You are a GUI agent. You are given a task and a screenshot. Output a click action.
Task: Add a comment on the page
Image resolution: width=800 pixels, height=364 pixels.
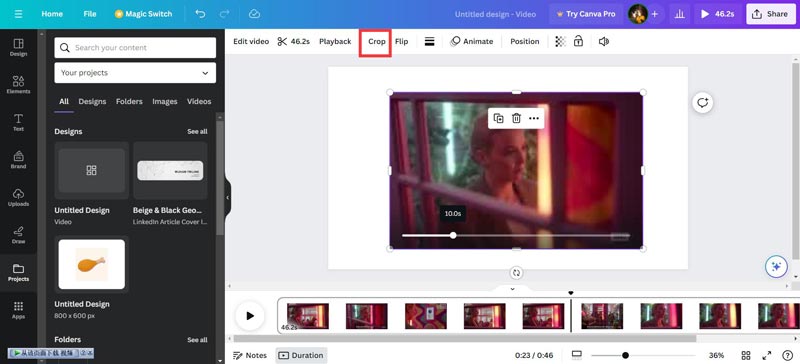(x=703, y=103)
